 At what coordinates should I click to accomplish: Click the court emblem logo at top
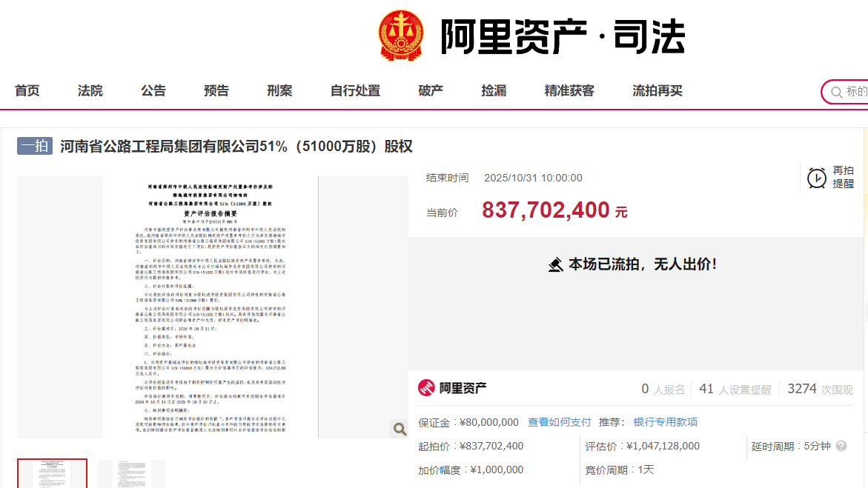click(x=401, y=36)
